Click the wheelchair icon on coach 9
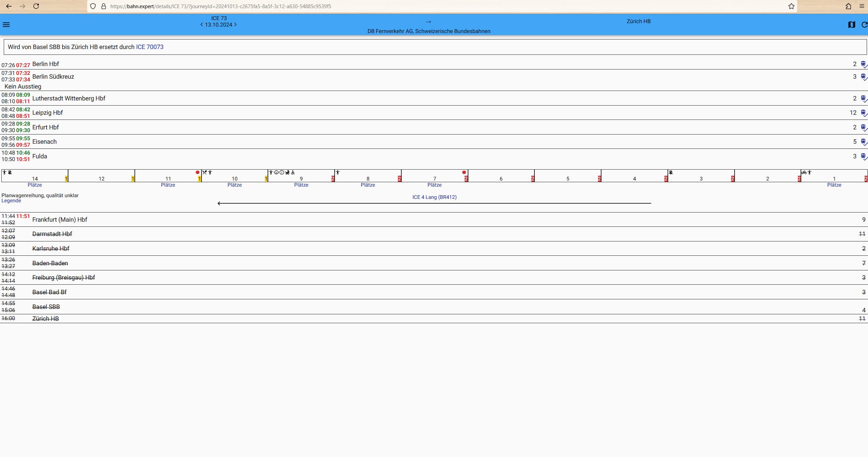Image resolution: width=868 pixels, height=457 pixels. (x=293, y=173)
